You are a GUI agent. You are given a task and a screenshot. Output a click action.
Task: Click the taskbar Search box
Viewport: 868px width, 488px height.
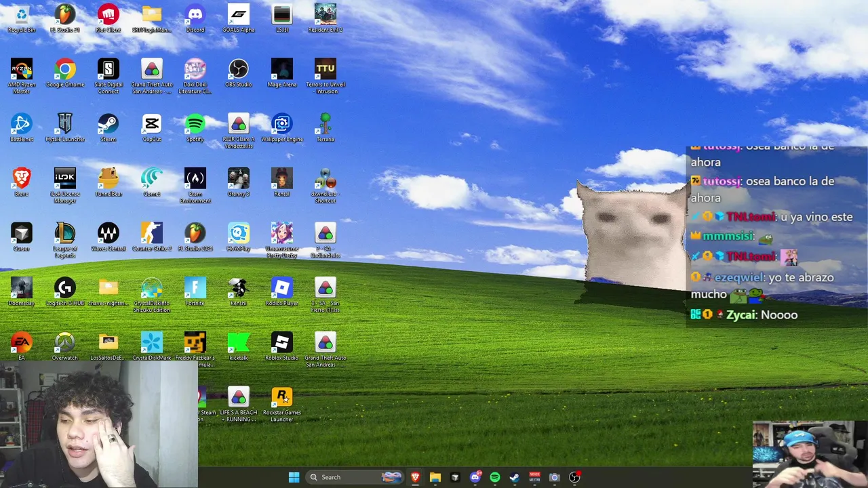click(x=354, y=477)
